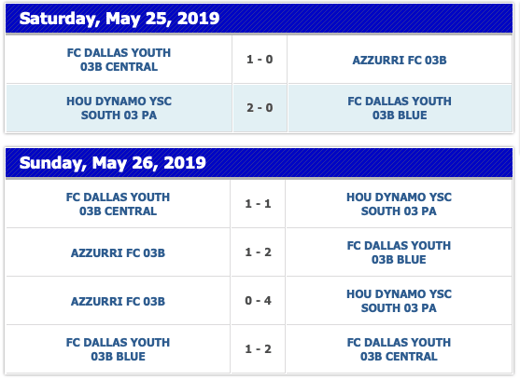Open FC Dallas Youth 03B Central in the last Sunday match
This screenshot has width=520, height=381.
[399, 349]
